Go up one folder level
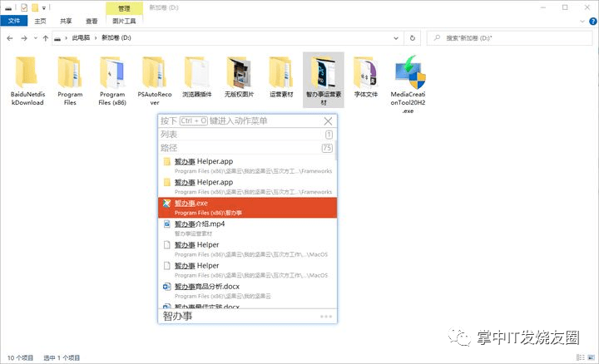Screen dimensions: 599x364 (x=46, y=38)
